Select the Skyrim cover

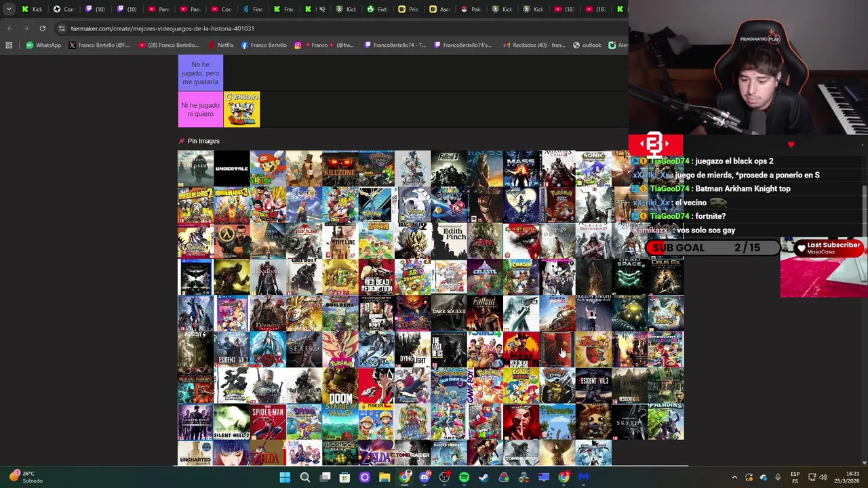[629, 422]
